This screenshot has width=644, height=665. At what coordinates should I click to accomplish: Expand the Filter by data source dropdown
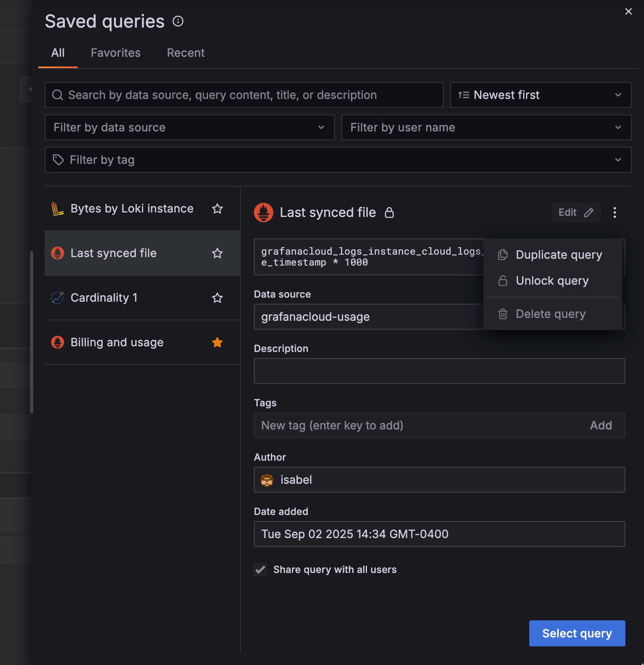coord(189,127)
